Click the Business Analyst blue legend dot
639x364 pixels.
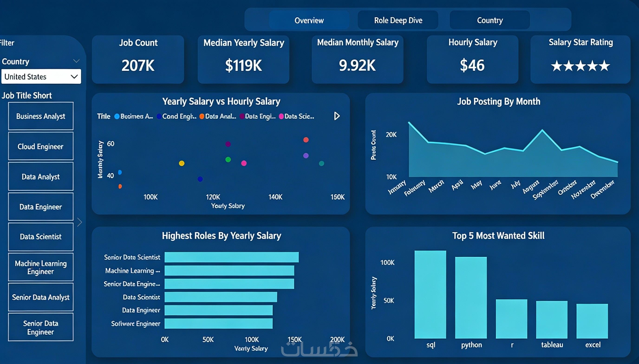click(x=117, y=117)
